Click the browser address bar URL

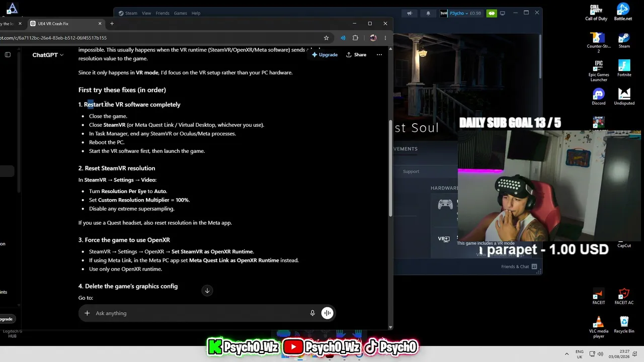[53, 38]
